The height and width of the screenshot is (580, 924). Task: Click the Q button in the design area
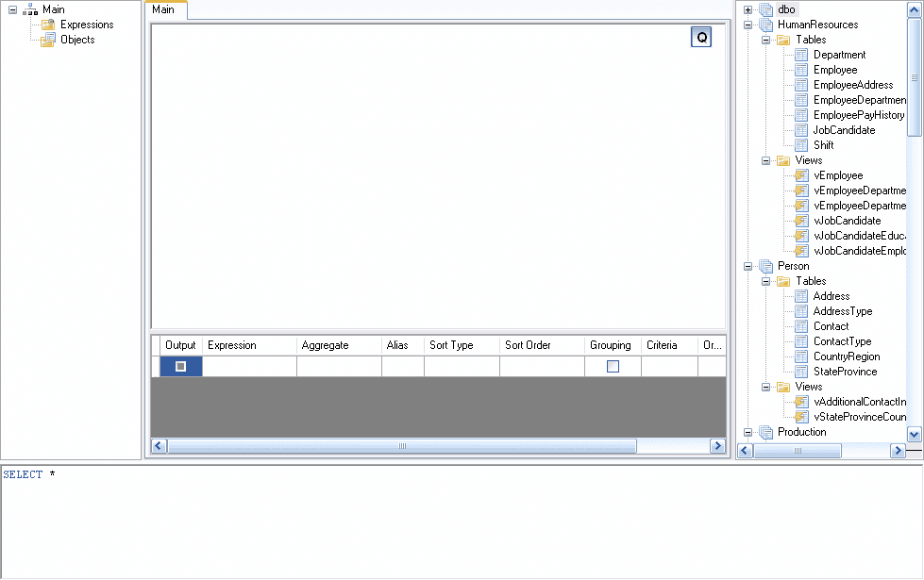tap(701, 37)
